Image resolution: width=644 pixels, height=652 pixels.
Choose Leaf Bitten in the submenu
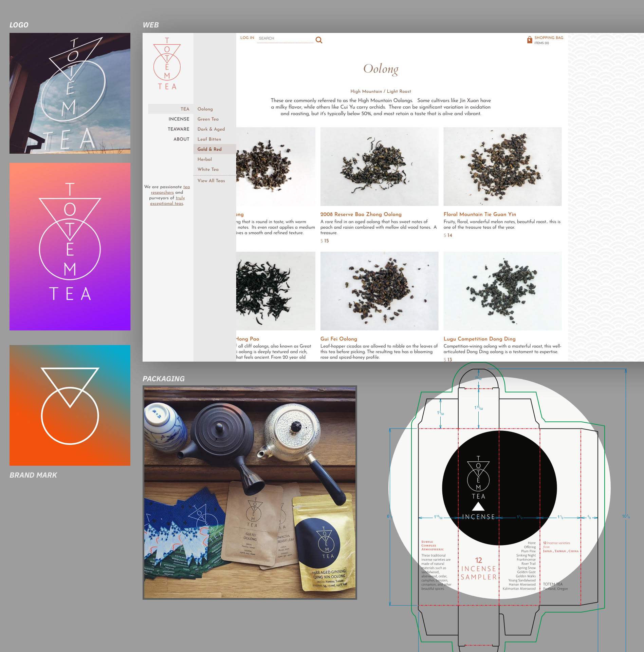[209, 139]
